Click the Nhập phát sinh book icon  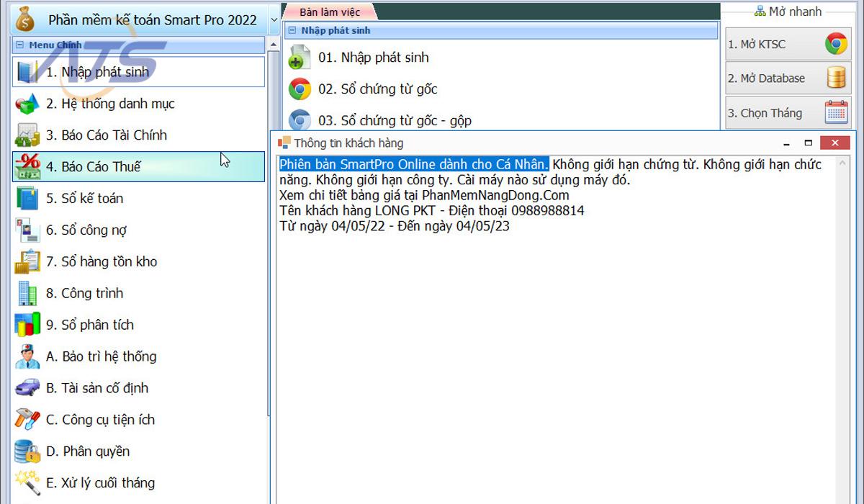(x=27, y=72)
